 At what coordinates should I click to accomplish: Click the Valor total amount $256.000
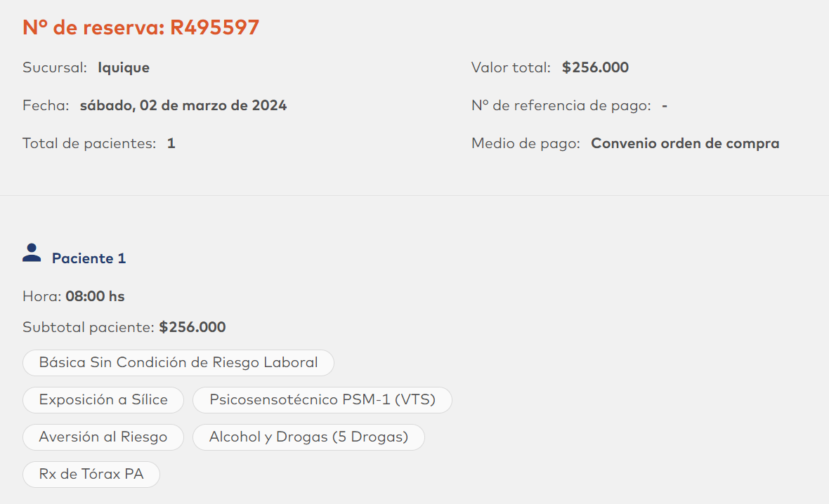(596, 68)
